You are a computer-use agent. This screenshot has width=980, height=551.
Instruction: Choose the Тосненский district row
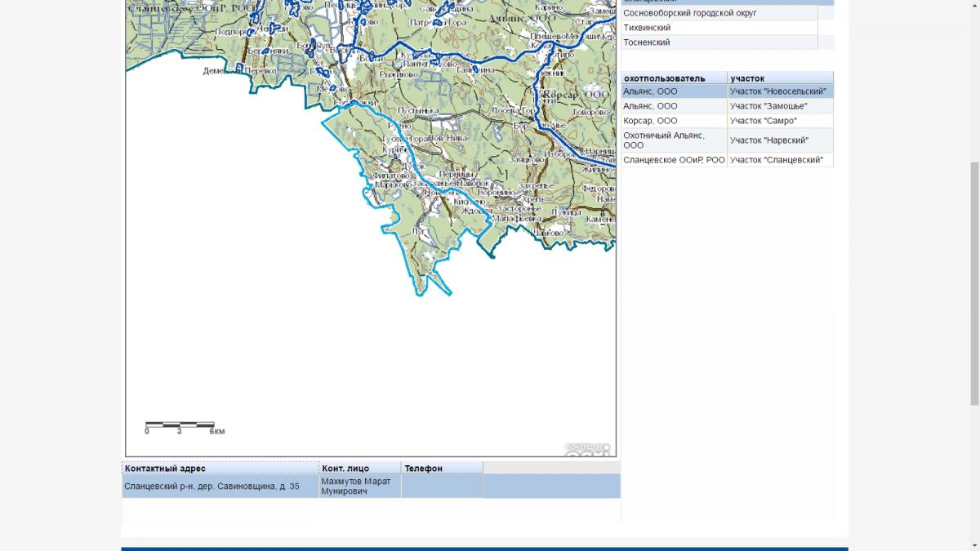719,42
